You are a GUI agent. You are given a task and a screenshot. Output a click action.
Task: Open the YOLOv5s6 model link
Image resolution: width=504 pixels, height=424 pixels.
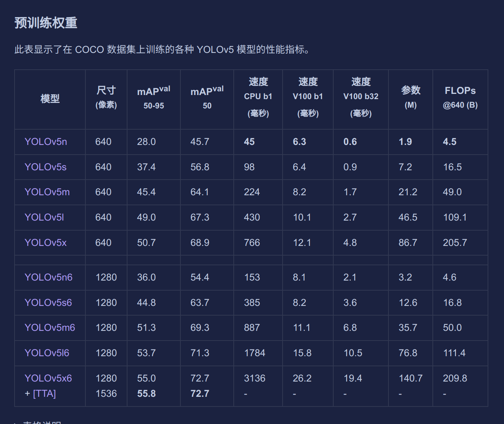pos(48,303)
